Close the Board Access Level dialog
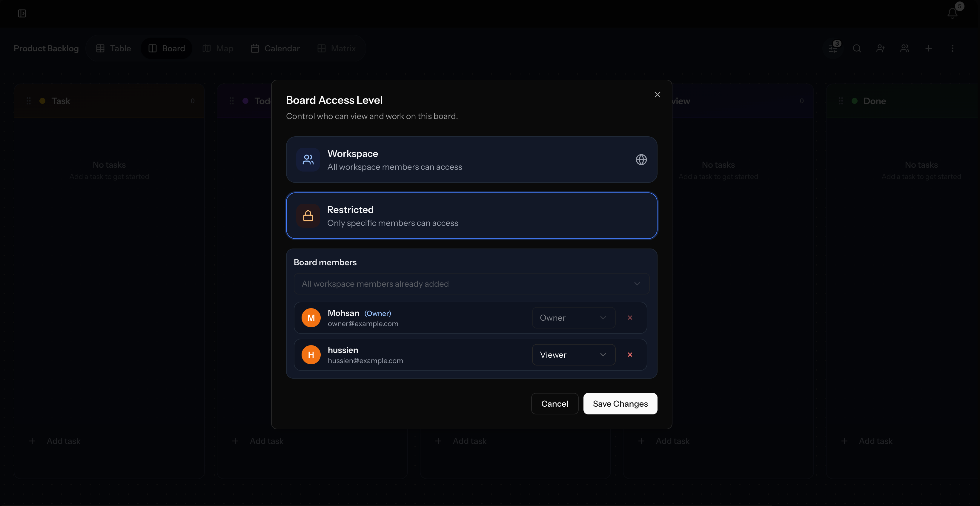This screenshot has width=980, height=506. 657,95
